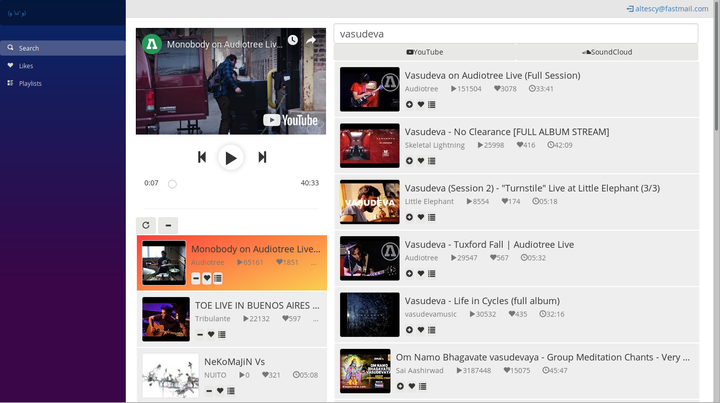The width and height of the screenshot is (720, 403).
Task: Click the Monobody queue item thumbnail
Action: 164,263
